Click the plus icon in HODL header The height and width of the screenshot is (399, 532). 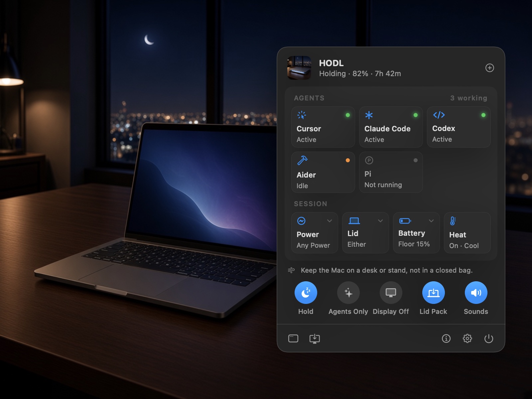pyautogui.click(x=489, y=68)
